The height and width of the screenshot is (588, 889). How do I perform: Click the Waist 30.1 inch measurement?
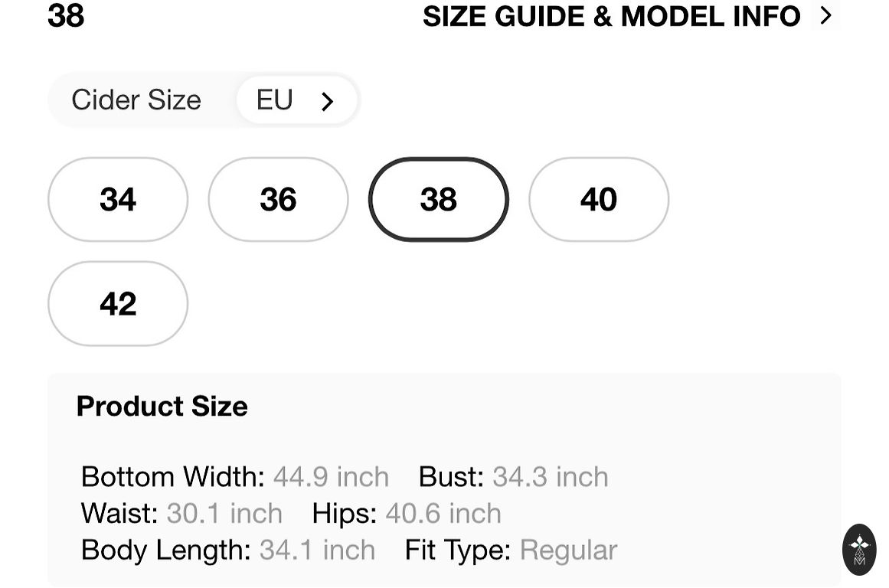tap(224, 514)
